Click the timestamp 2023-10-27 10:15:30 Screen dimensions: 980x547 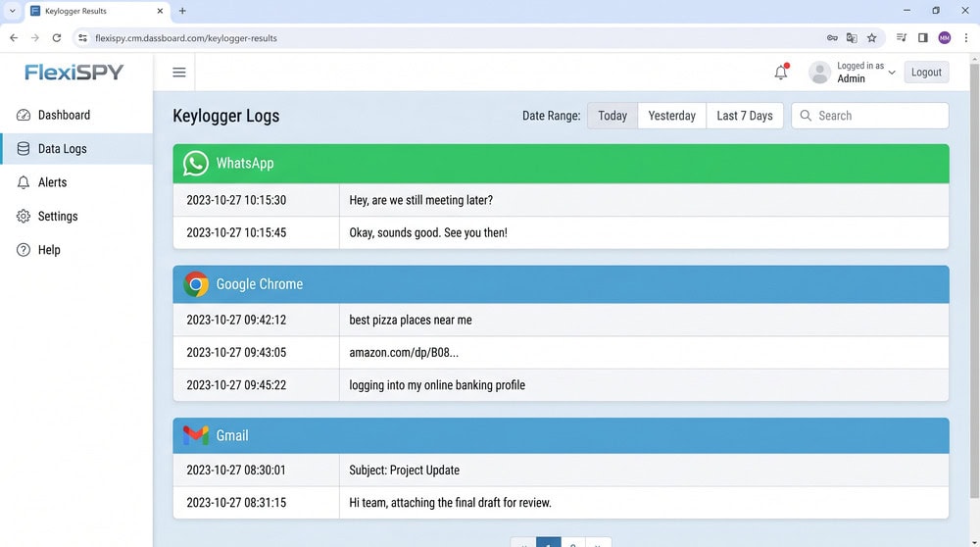tap(236, 200)
